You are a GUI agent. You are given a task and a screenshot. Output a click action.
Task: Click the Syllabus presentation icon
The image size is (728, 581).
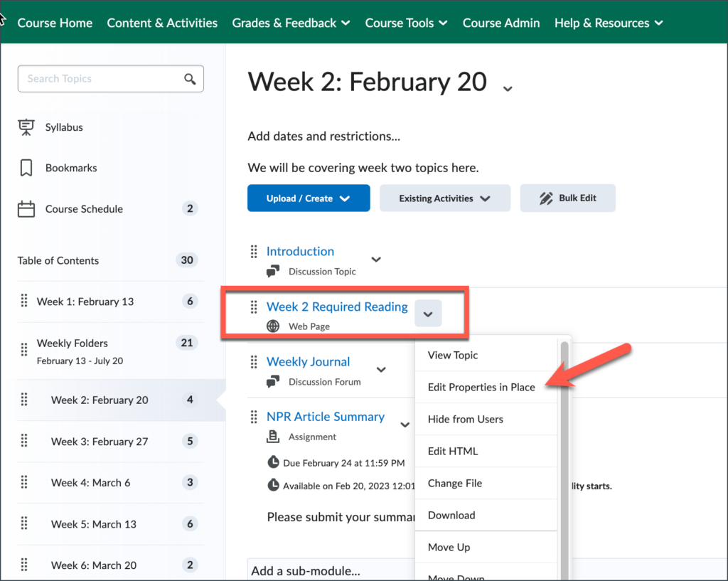(x=26, y=127)
